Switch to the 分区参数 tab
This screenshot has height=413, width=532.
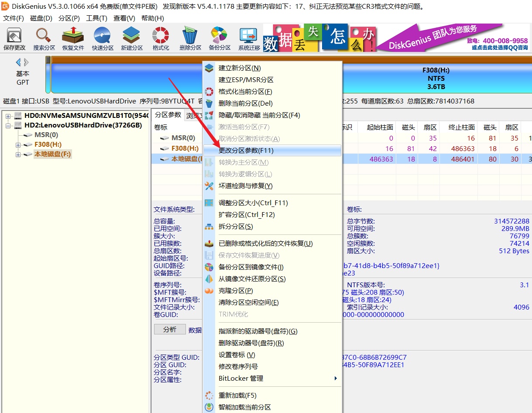pos(168,115)
